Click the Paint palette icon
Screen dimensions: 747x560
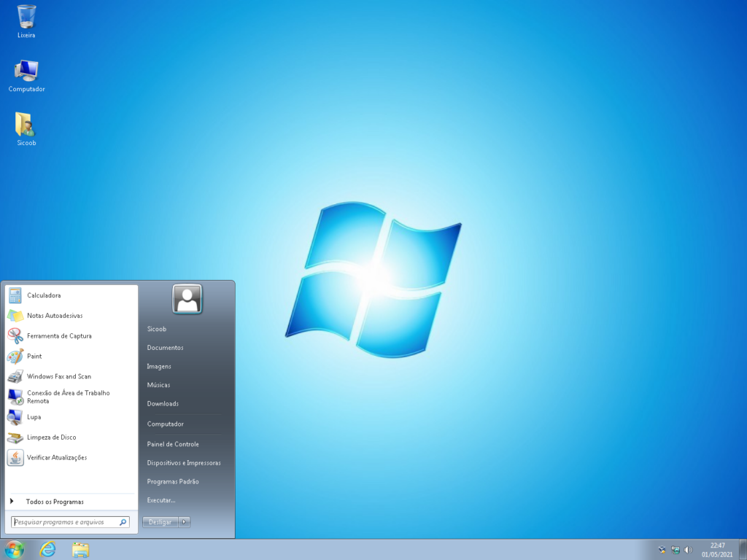15,356
